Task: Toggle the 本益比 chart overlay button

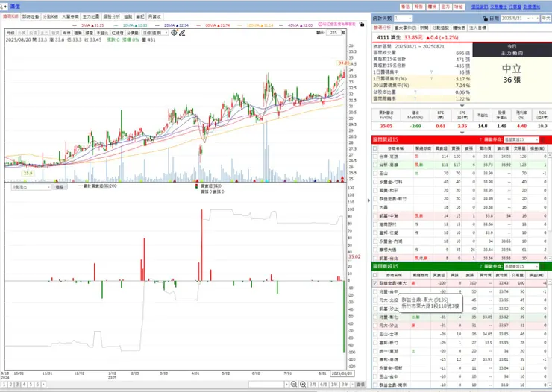Action: click(x=102, y=33)
